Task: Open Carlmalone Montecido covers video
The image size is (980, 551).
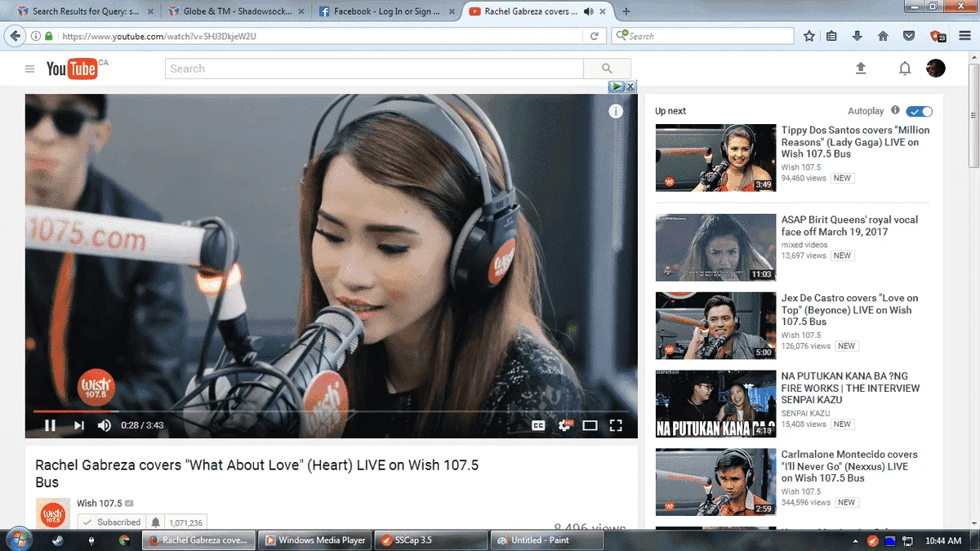Action: [x=849, y=466]
